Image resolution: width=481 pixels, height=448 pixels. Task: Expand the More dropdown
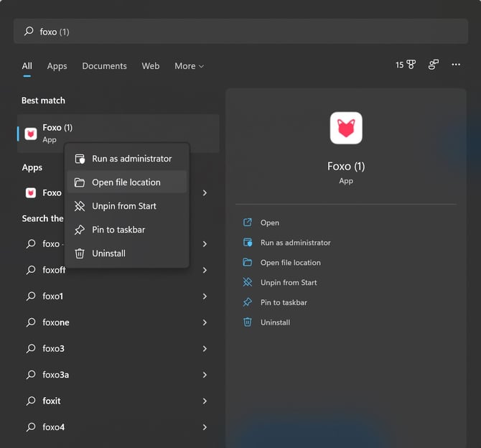(189, 66)
